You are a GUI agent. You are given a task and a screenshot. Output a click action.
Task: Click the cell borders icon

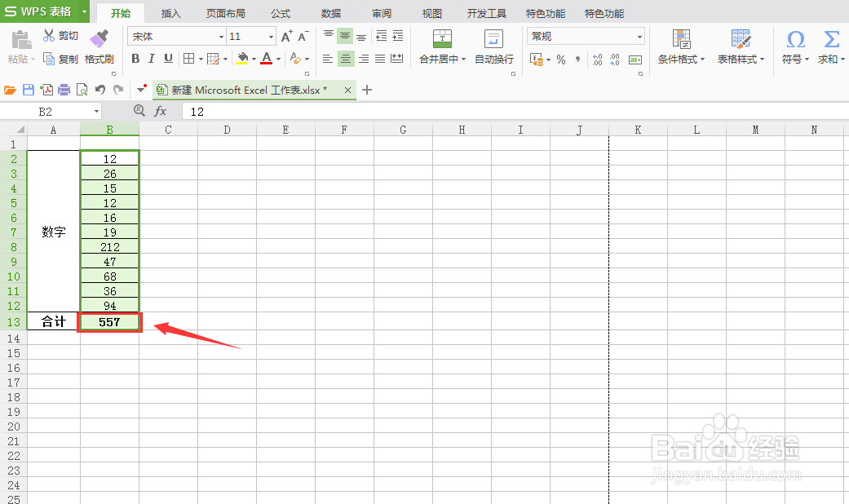188,59
